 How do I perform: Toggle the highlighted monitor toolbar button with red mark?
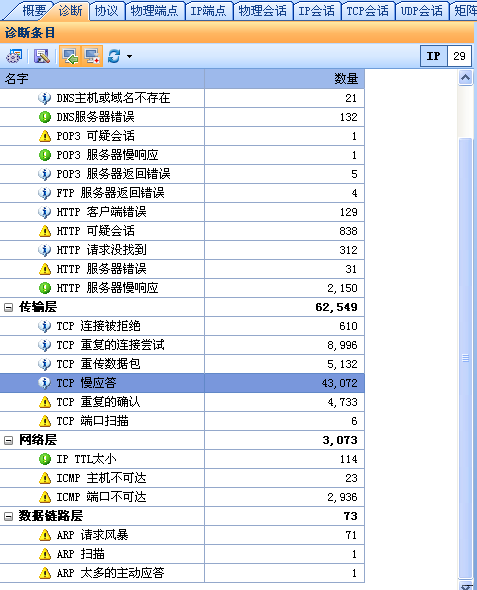(92, 56)
